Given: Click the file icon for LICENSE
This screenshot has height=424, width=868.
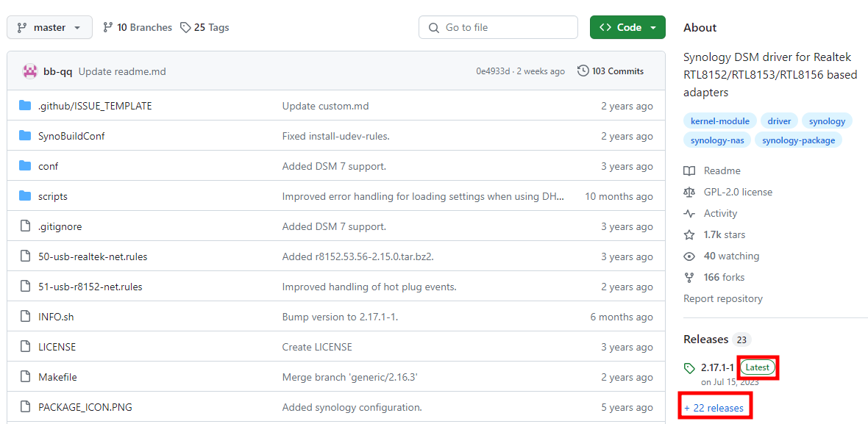Looking at the screenshot, I should [25, 347].
